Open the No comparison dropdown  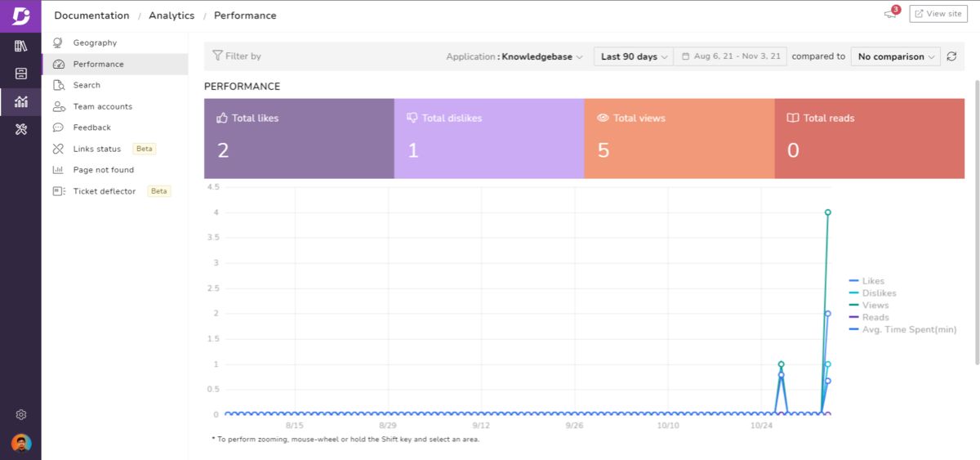(896, 56)
